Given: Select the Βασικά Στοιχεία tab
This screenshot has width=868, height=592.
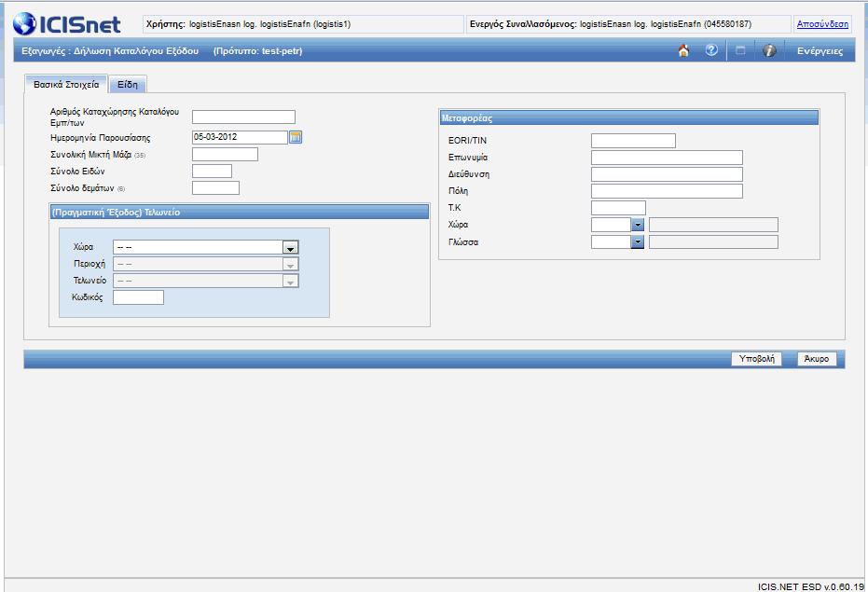Looking at the screenshot, I should click(x=66, y=84).
